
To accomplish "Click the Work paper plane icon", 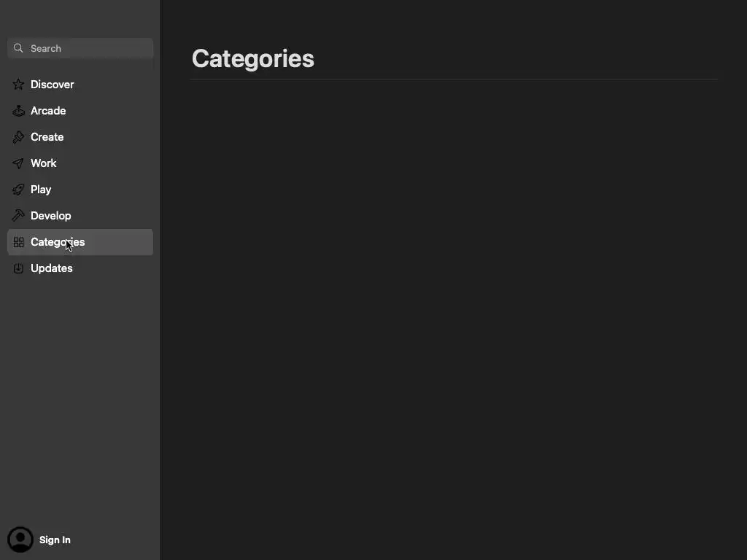I will point(18,163).
